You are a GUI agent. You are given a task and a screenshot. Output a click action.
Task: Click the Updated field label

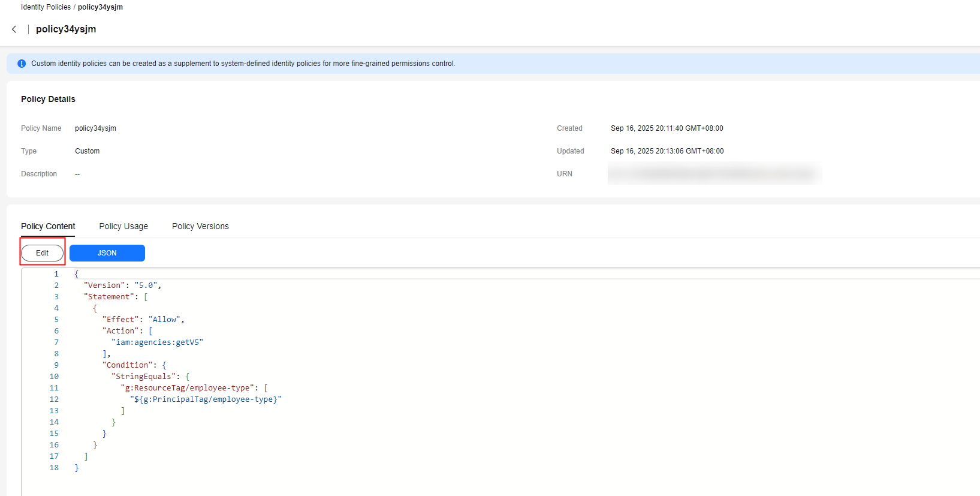point(570,151)
